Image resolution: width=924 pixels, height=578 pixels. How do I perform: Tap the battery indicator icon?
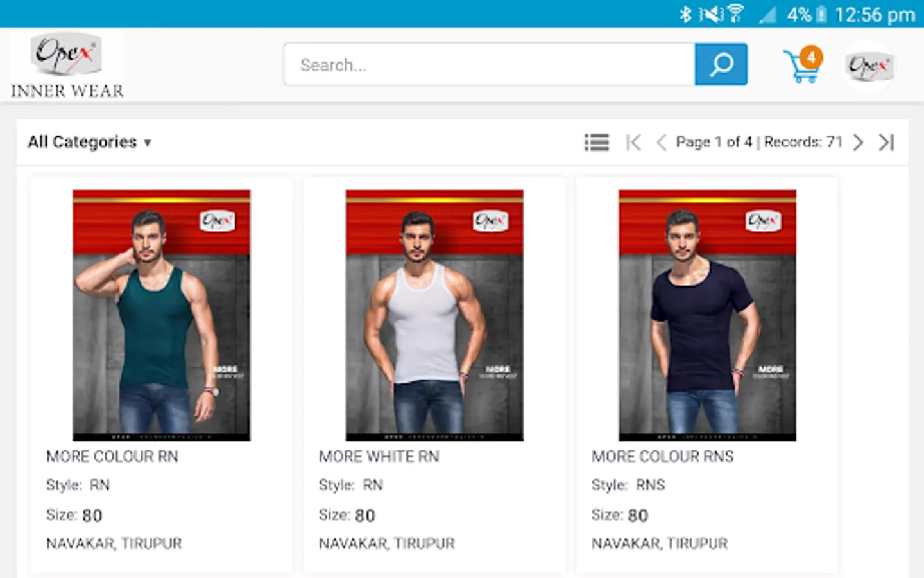coord(821,14)
